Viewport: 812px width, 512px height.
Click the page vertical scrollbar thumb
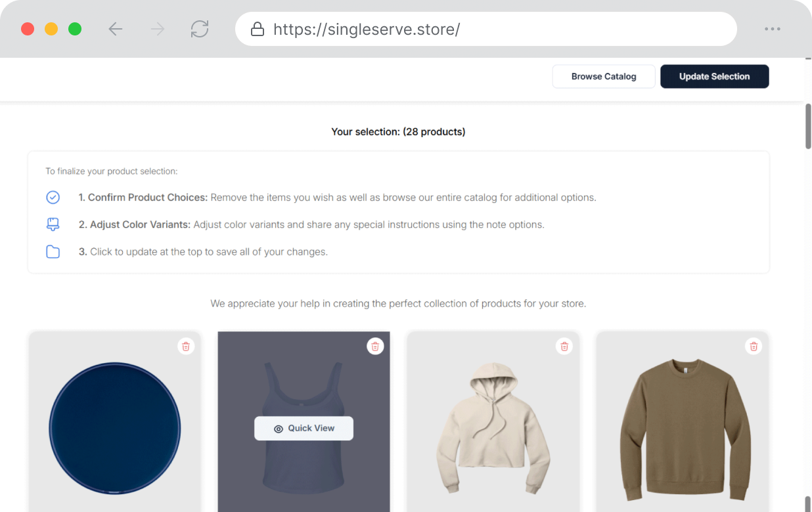[x=808, y=126]
